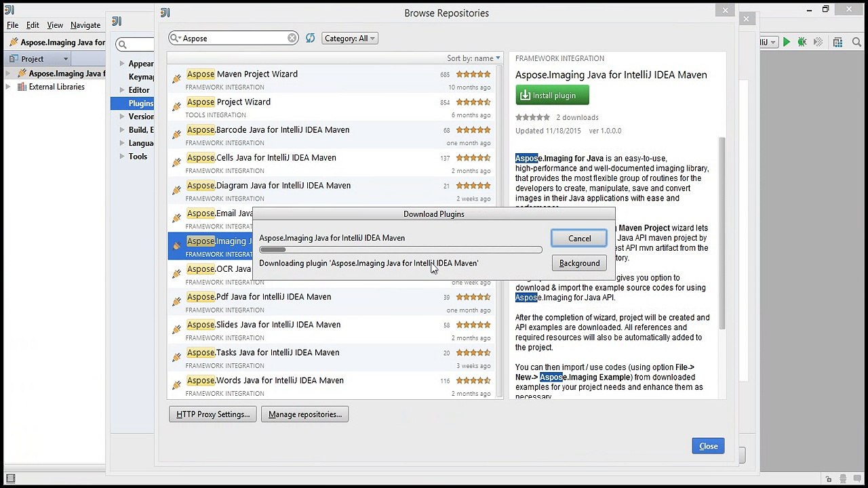Image resolution: width=868 pixels, height=488 pixels.
Task: Click plugin icon beside Aspose.Diagram
Action: tap(176, 190)
